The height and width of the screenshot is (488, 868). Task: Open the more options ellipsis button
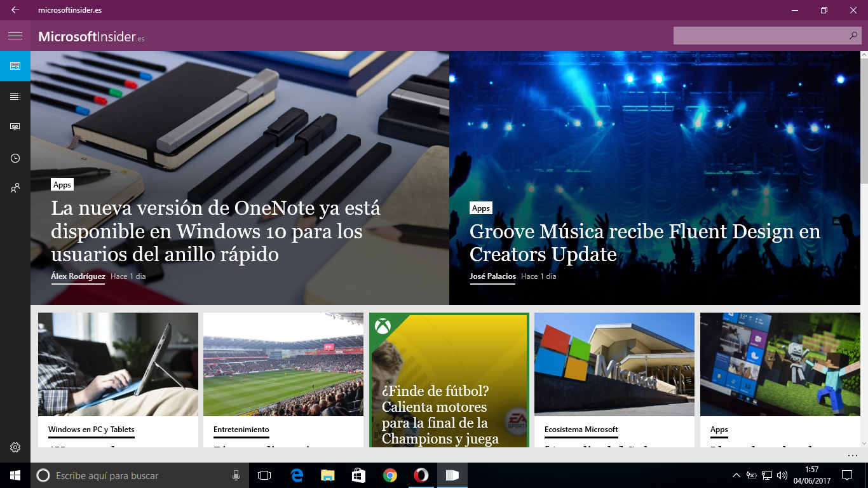point(853,455)
